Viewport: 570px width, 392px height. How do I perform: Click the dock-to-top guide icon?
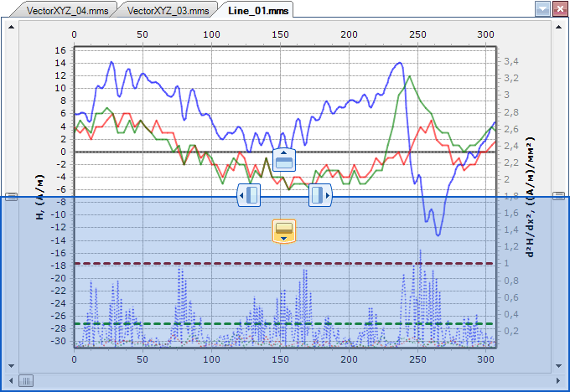tap(283, 159)
